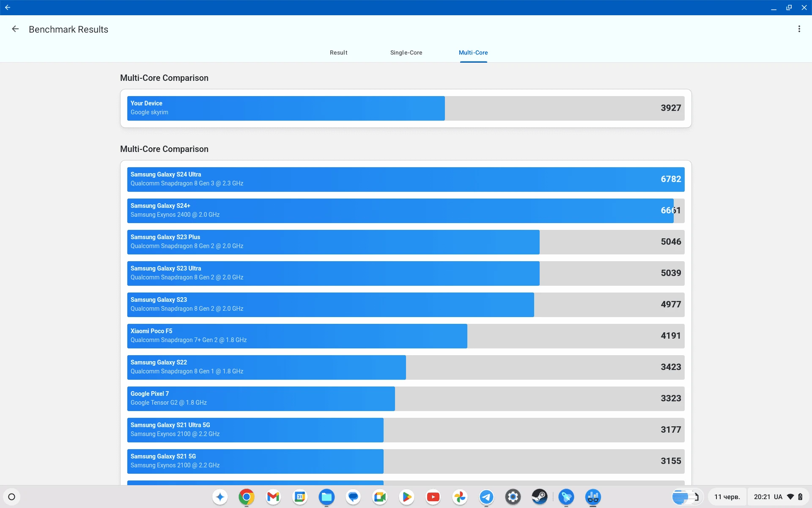
Task: Click the Poco F5 score 4191
Action: click(671, 336)
